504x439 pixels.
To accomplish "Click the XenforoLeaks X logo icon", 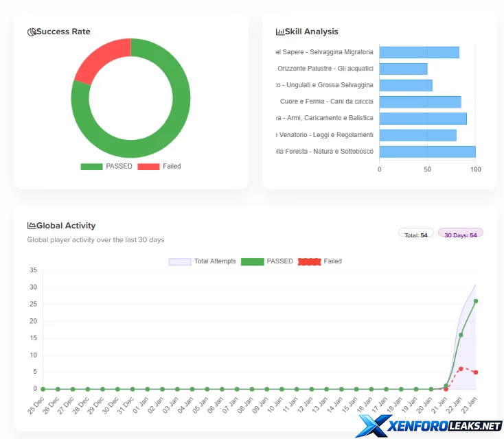I will pyautogui.click(x=373, y=426).
